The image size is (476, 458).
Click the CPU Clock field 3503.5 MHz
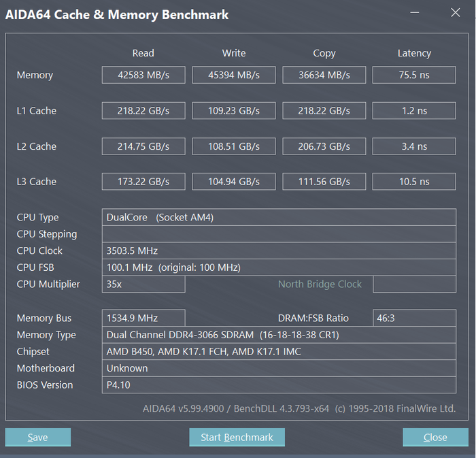pos(279,250)
